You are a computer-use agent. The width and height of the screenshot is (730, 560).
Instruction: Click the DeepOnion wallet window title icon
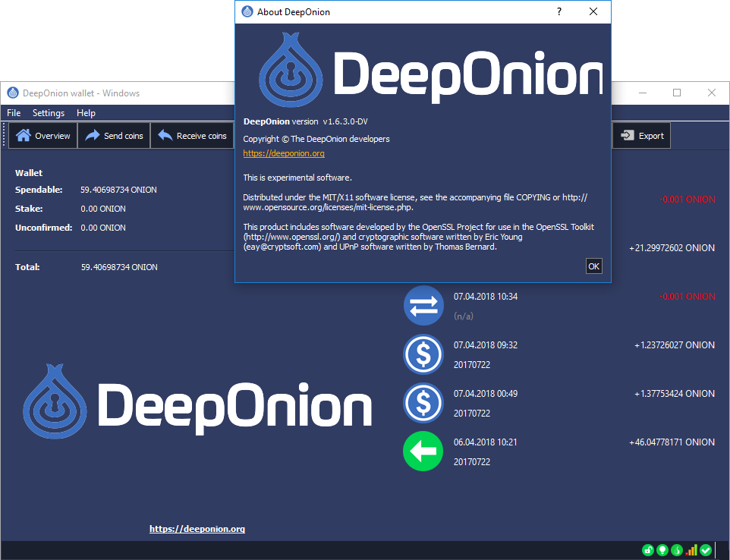13,93
